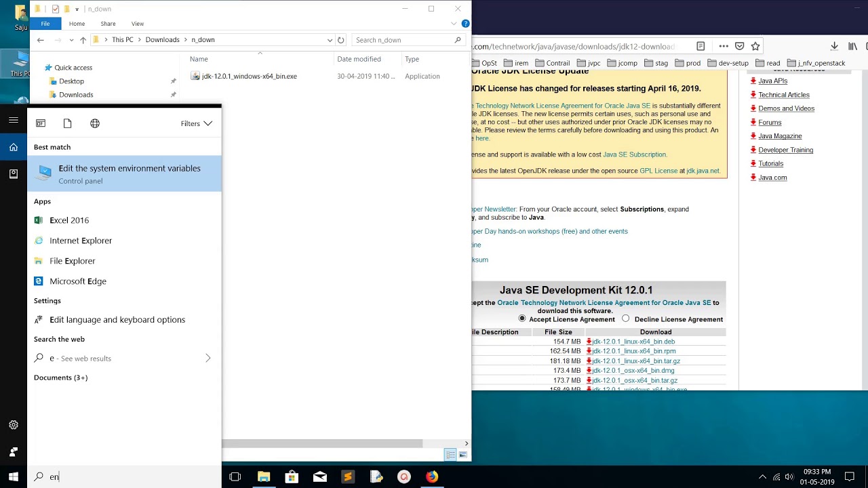Select the Documents (3+) section header
868x488 pixels.
[61, 378]
